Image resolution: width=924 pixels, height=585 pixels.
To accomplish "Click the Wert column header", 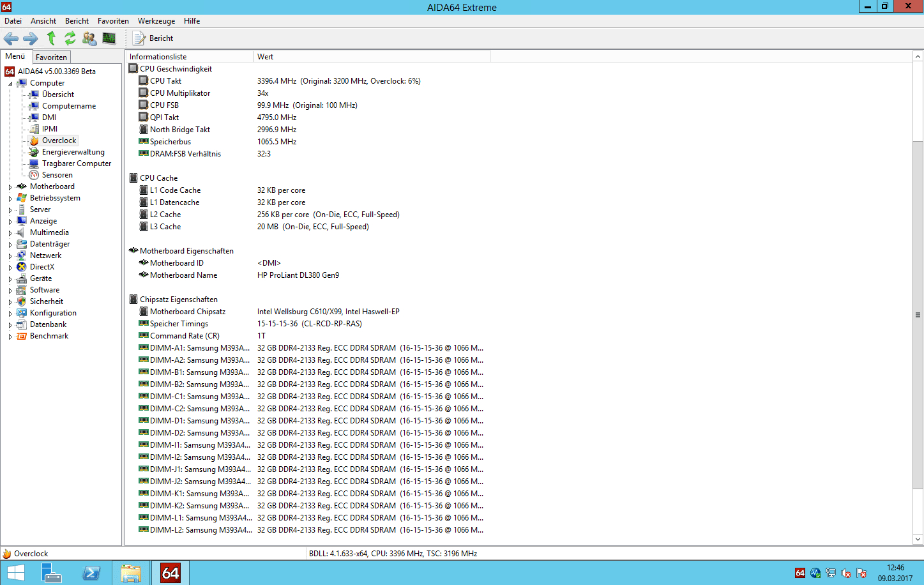I will (372, 57).
